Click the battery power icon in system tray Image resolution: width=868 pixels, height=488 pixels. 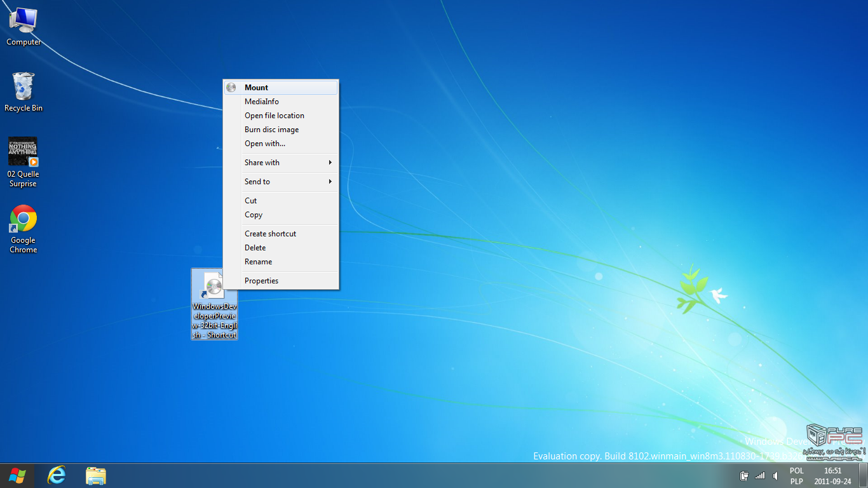tap(744, 475)
